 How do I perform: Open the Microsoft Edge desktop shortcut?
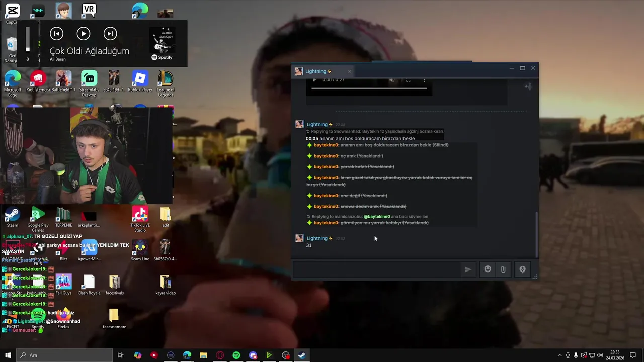pyautogui.click(x=13, y=83)
